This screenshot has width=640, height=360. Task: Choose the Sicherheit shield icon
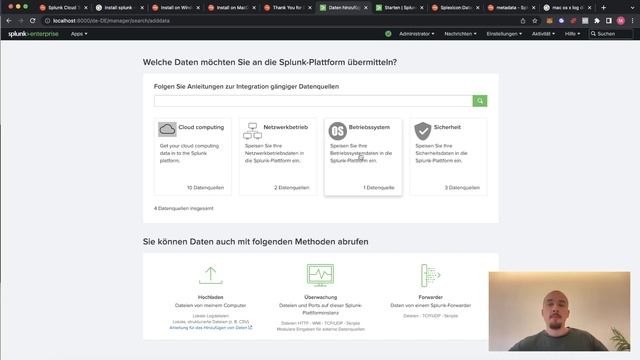point(423,131)
